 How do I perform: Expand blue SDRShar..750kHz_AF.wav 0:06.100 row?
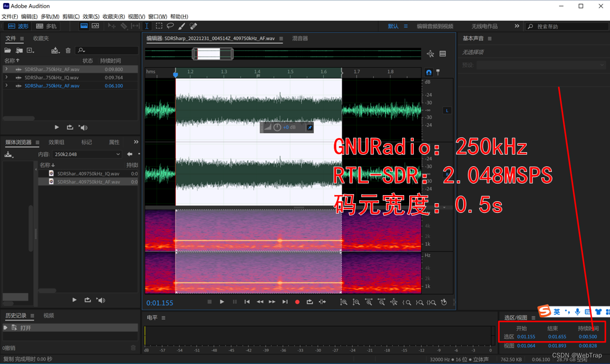pyautogui.click(x=6, y=85)
